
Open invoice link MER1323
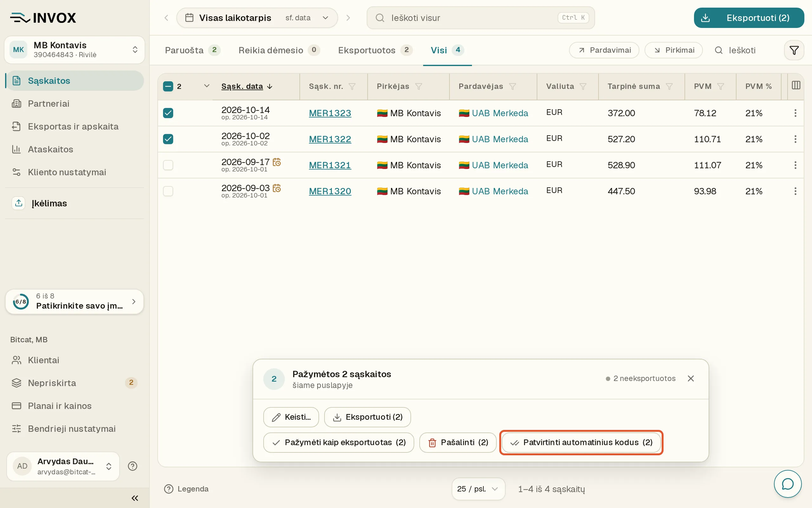click(x=330, y=113)
